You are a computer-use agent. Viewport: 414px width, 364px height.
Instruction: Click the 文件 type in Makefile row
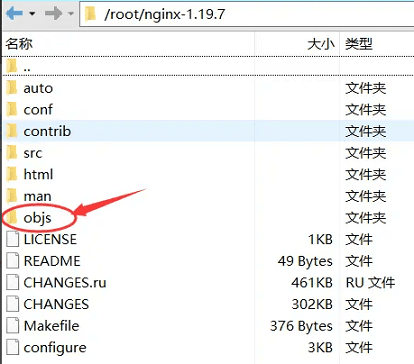[359, 326]
